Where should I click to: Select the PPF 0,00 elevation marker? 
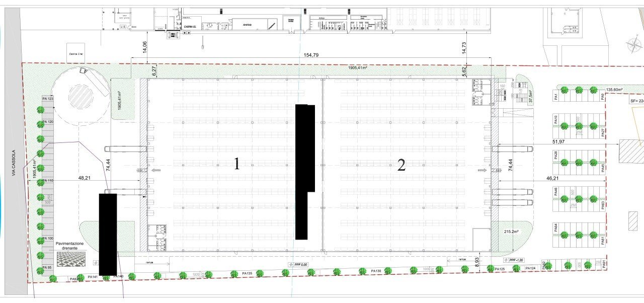tap(298, 264)
